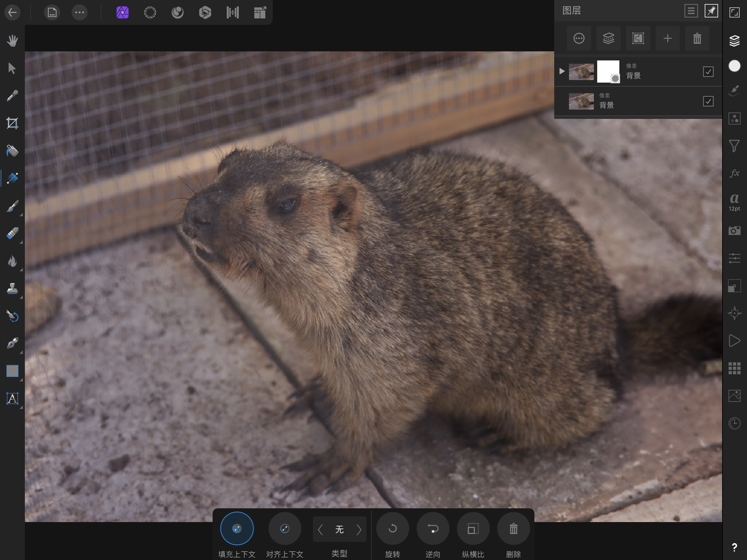Select the Clone Stamp tool
Screen dimensions: 747x560
click(12, 289)
